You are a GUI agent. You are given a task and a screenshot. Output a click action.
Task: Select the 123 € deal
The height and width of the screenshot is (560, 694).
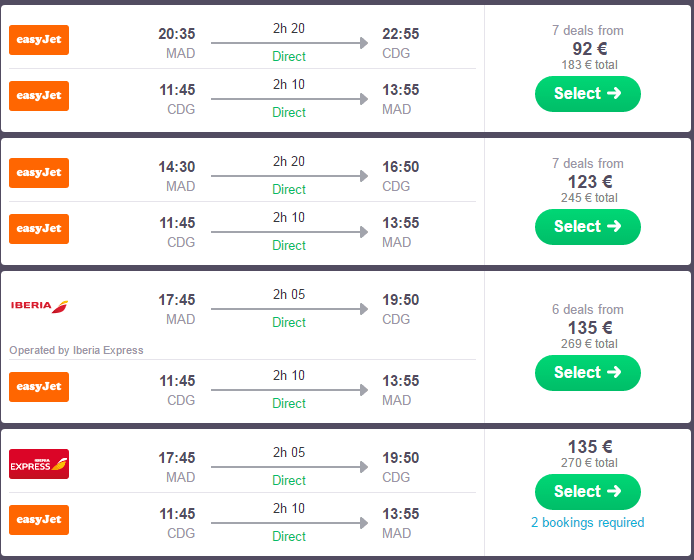click(588, 227)
